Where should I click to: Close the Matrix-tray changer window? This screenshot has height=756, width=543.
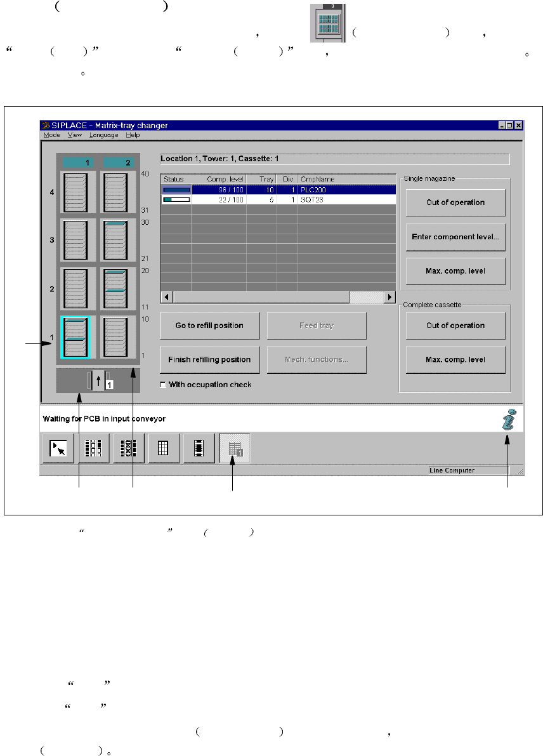[518, 125]
